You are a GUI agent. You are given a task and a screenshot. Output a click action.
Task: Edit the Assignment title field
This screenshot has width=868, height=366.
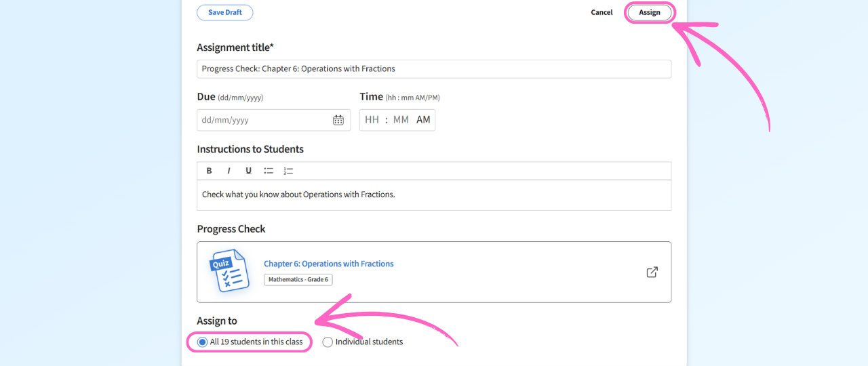tap(434, 68)
